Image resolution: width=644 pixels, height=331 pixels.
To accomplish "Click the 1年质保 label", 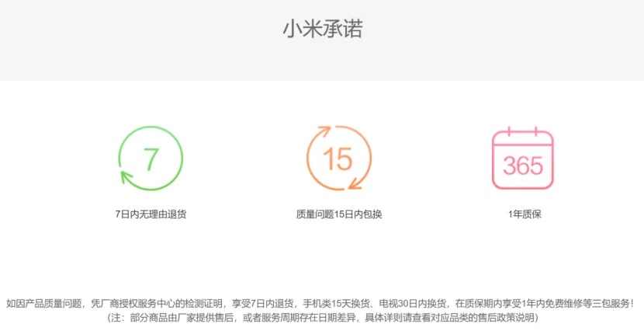I will coord(525,214).
